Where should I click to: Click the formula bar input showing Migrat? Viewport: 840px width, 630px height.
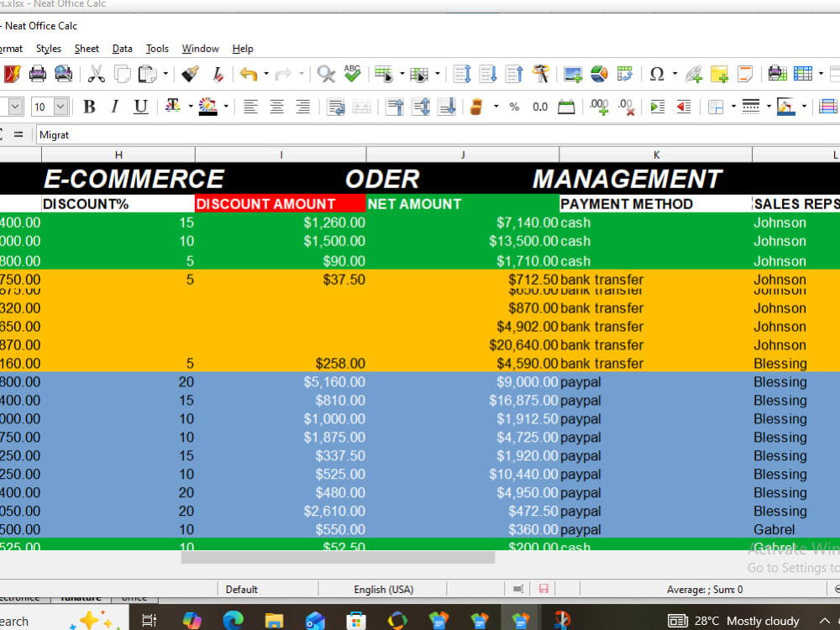[438, 135]
